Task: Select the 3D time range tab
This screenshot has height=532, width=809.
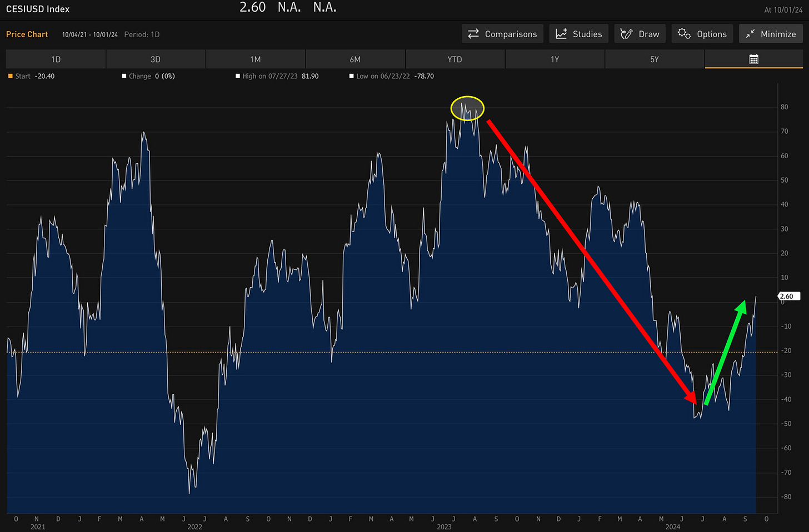Action: pyautogui.click(x=156, y=59)
